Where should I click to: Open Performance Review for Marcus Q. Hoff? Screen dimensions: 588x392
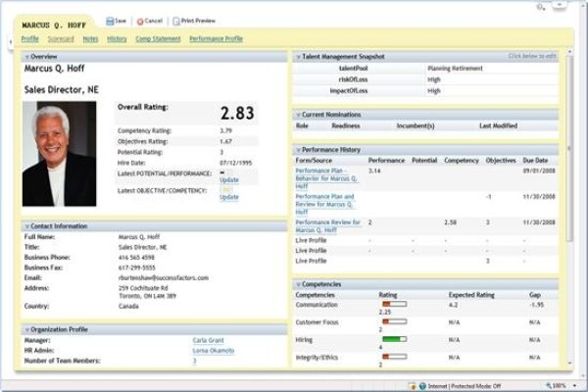tap(327, 226)
